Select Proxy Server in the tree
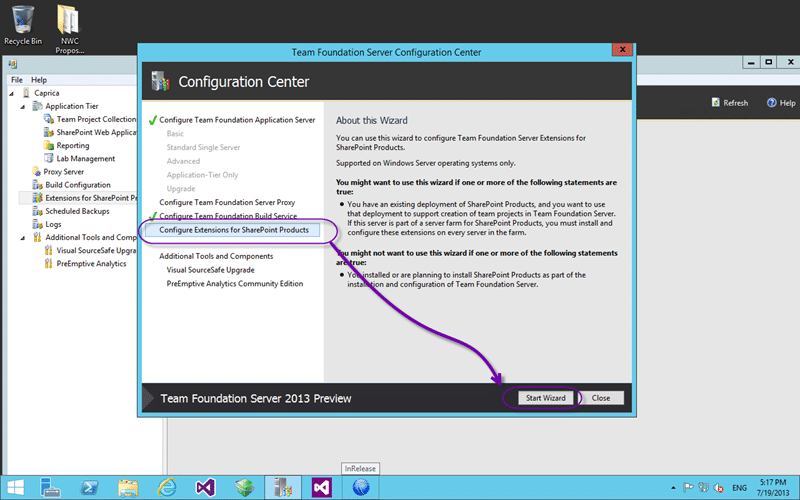Image resolution: width=800 pixels, height=500 pixels. tap(63, 172)
